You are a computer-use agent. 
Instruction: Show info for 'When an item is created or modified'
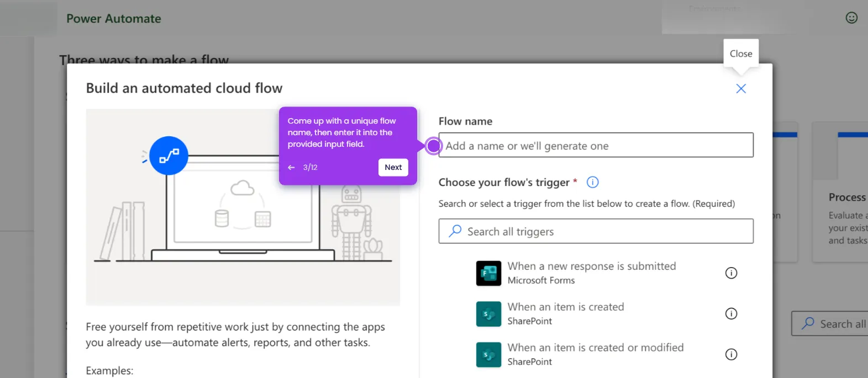click(731, 355)
